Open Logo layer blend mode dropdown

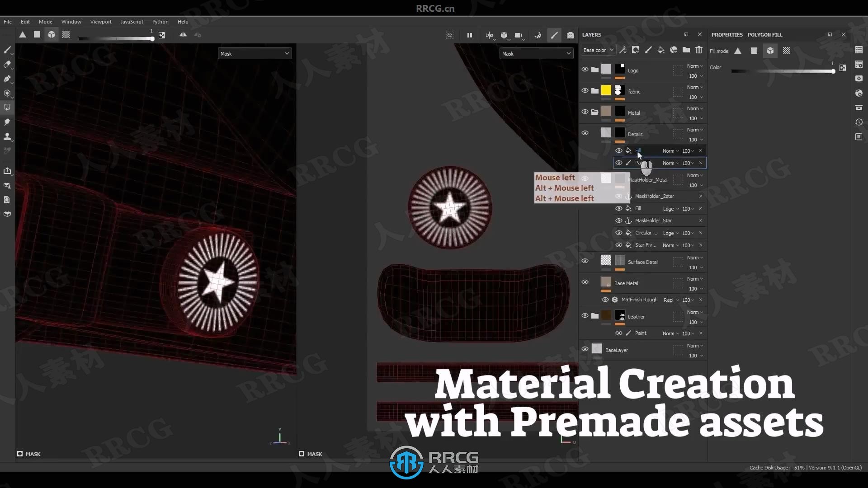695,66
